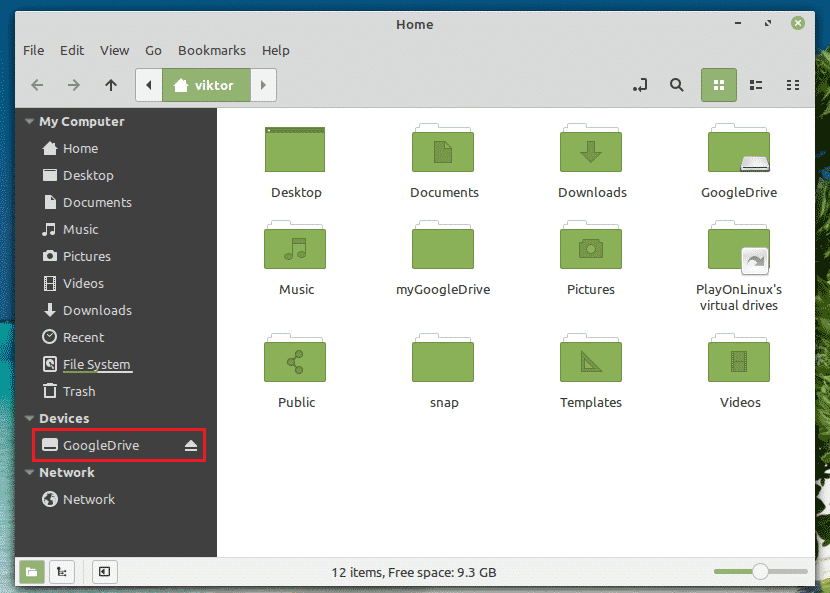Screen dimensions: 830x593
Task: Open the View menu
Action: 114,50
